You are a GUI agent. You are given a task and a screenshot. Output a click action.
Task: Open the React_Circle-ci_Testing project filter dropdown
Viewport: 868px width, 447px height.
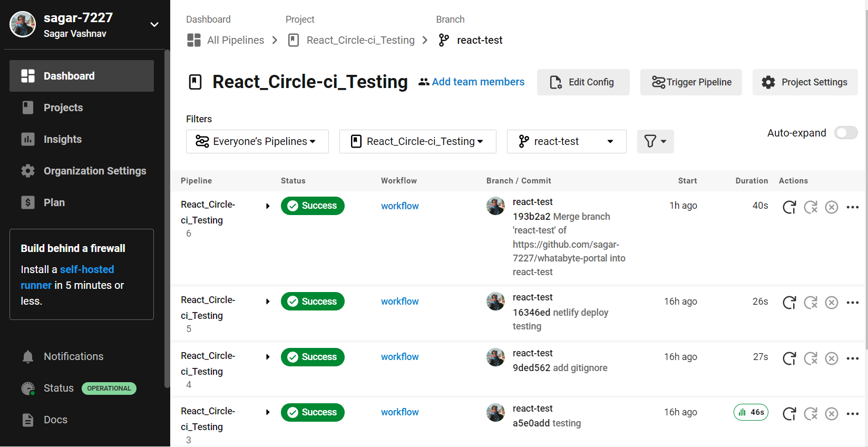[x=418, y=141]
